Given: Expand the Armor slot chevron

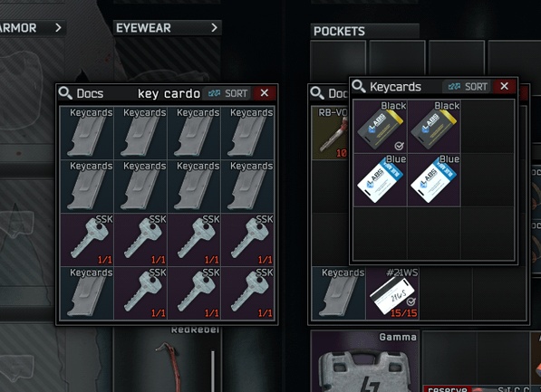Looking at the screenshot, I should pyautogui.click(x=58, y=27).
